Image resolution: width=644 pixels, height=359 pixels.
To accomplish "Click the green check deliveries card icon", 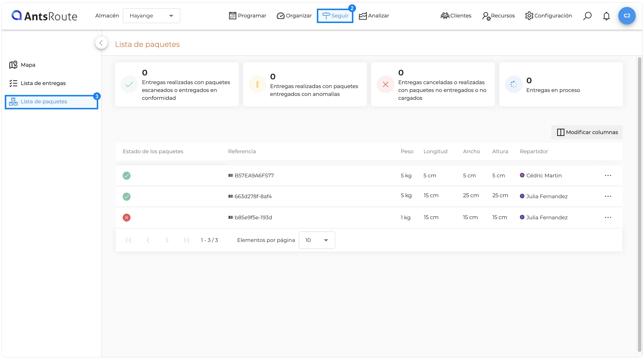I will pos(129,84).
